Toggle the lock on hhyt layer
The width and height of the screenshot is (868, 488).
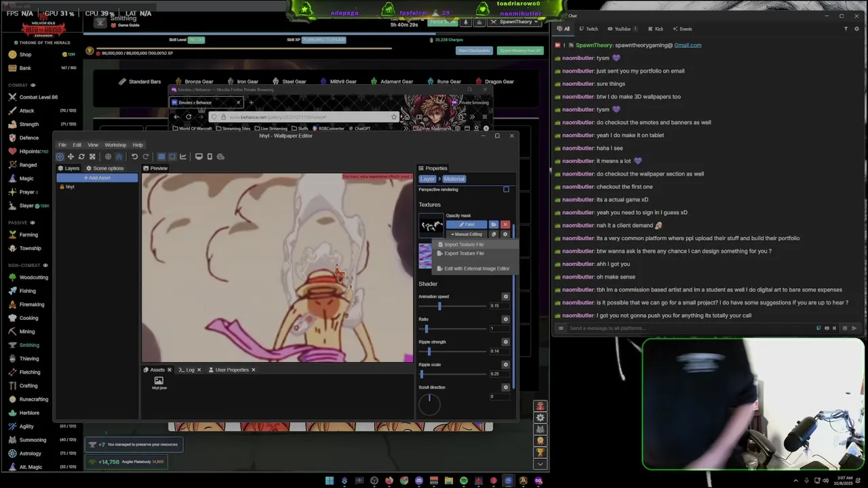tap(62, 187)
